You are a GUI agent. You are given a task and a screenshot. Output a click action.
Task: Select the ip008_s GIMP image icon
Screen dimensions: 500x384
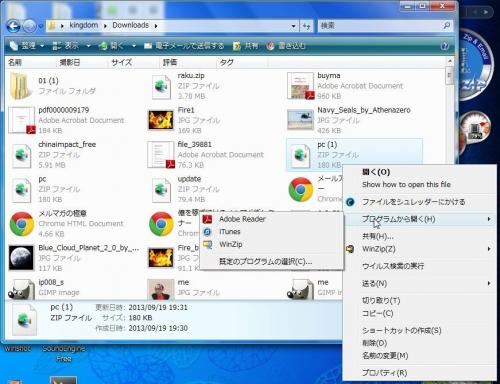(x=21, y=290)
